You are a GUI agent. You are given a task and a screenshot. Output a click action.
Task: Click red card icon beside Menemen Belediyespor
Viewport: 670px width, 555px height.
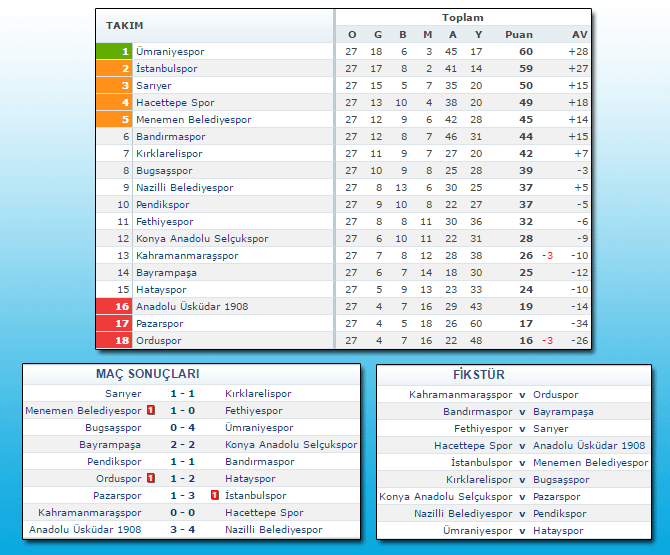point(151,411)
